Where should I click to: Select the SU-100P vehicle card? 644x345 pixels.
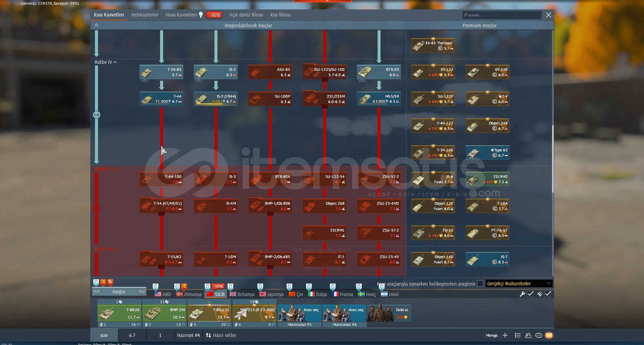(270, 99)
